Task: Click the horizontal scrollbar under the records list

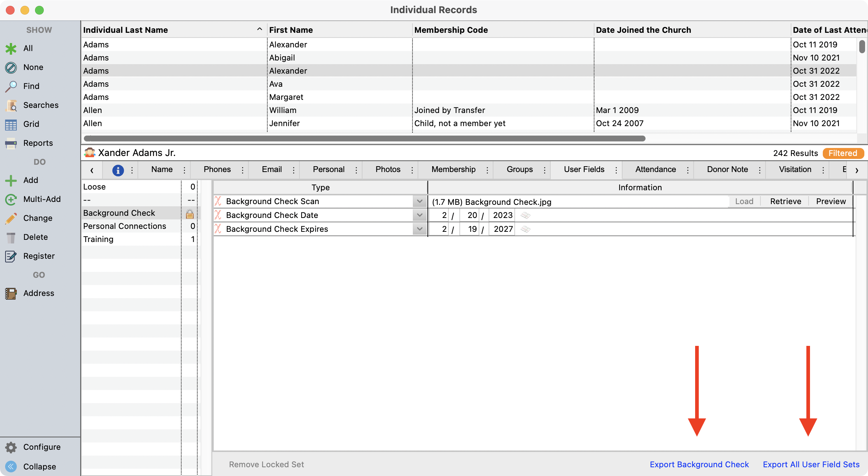Action: (365, 138)
